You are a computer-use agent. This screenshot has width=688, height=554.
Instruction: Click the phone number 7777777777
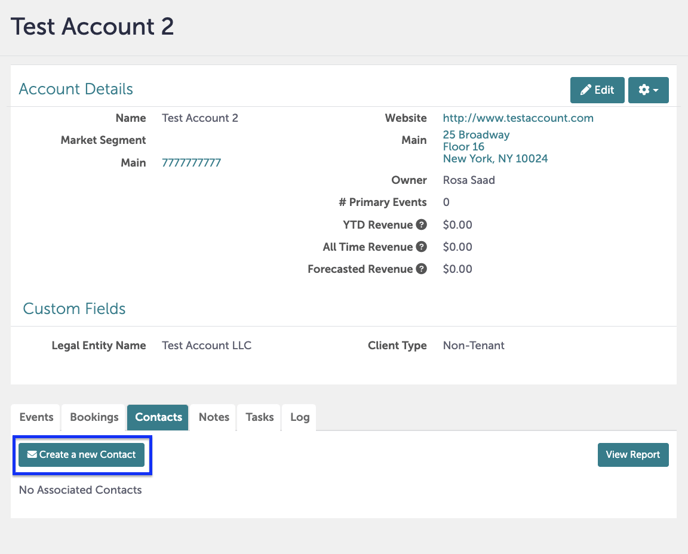[x=191, y=163]
